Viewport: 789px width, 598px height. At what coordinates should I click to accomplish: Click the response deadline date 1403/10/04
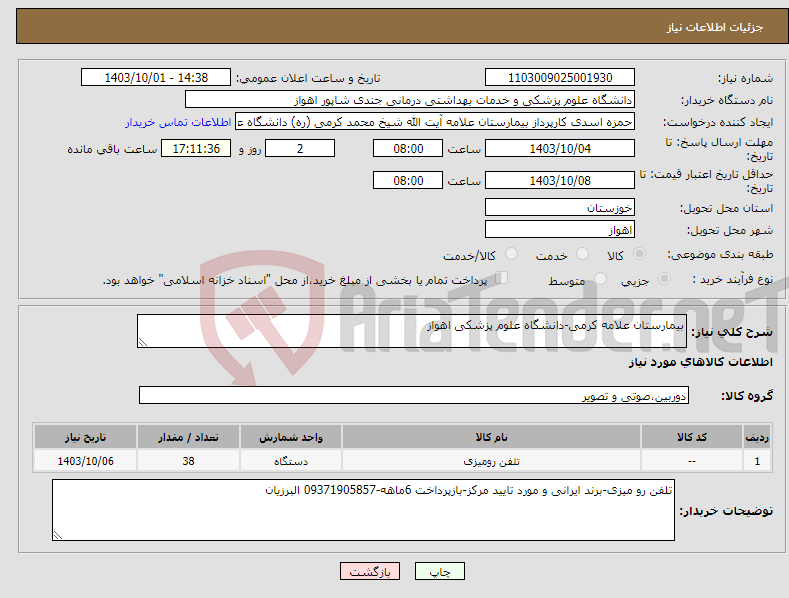coord(560,148)
